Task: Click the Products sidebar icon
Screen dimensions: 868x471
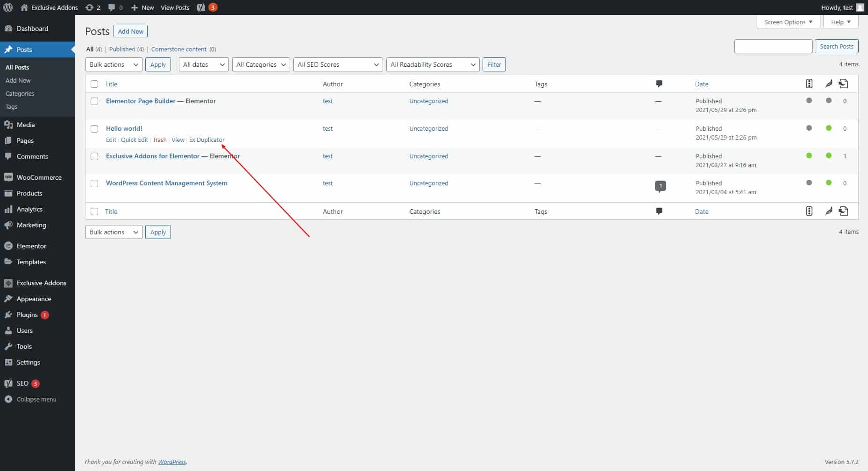Action: (8, 193)
